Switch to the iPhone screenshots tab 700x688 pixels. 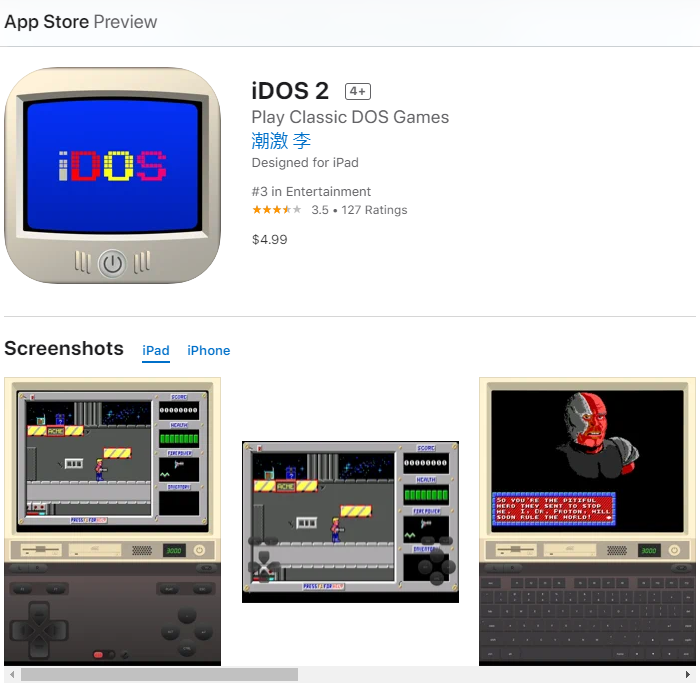(x=208, y=351)
